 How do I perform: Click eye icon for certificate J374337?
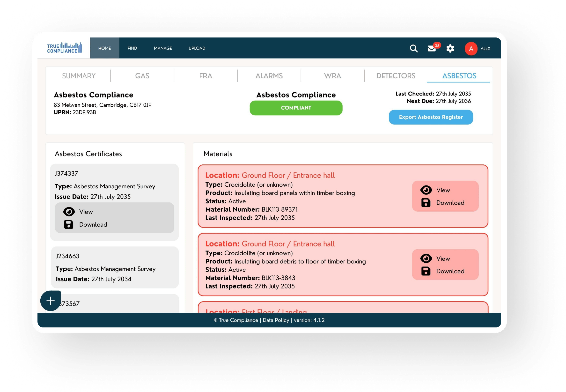pos(69,212)
